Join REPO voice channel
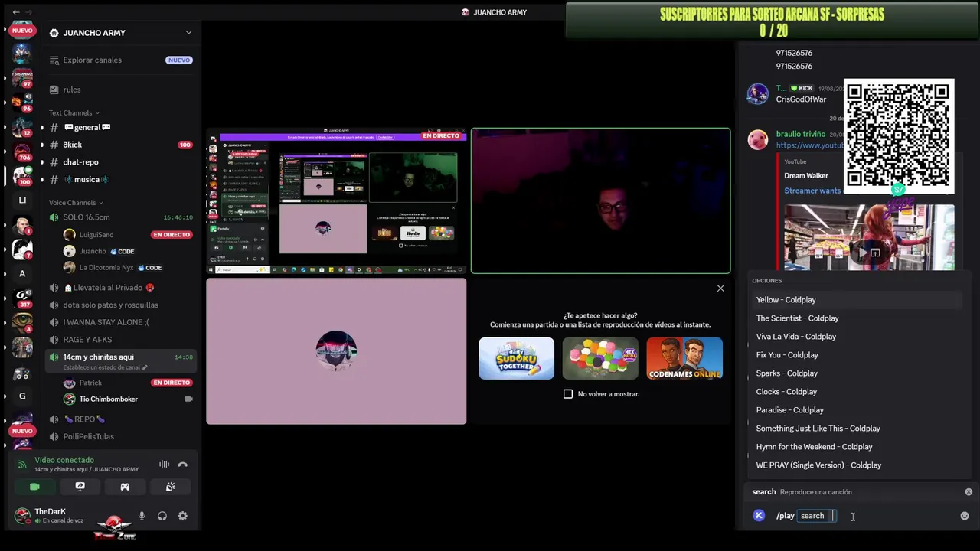The width and height of the screenshot is (980, 551). pyautogui.click(x=121, y=419)
